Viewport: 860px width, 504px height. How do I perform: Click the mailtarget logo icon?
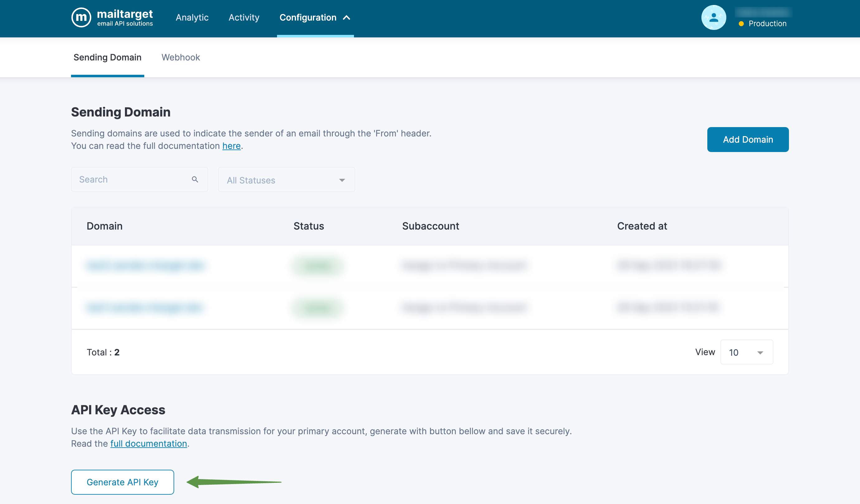(81, 17)
